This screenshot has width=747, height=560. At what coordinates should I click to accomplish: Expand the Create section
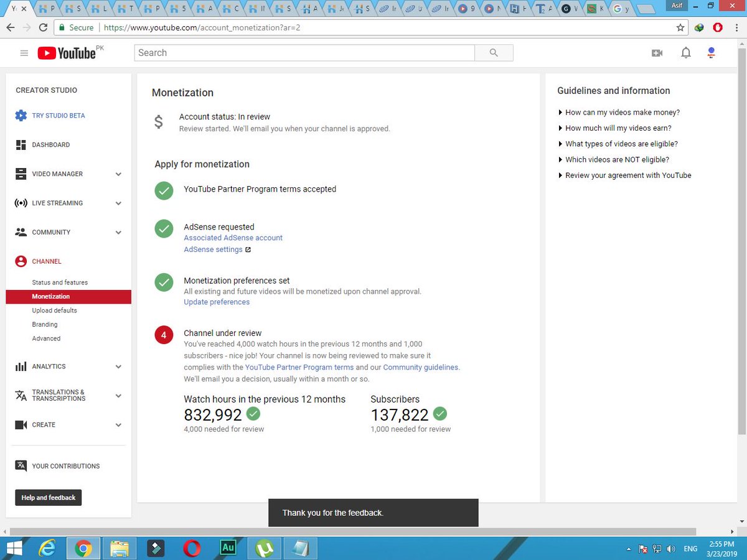point(118,425)
